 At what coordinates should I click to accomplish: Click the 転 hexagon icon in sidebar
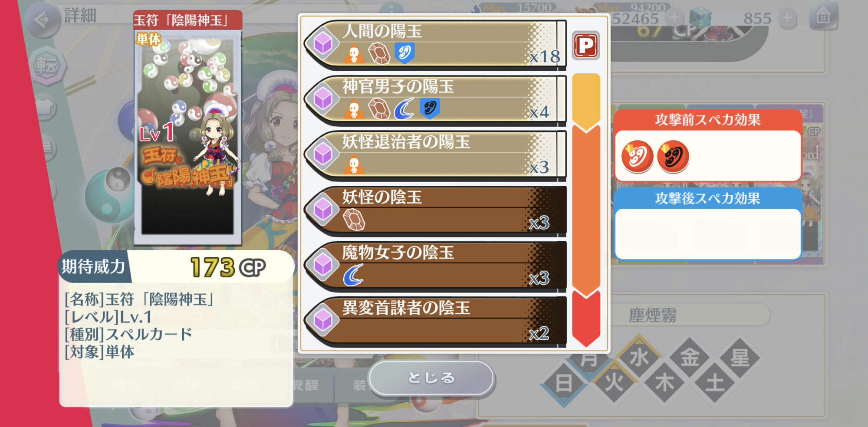click(47, 66)
